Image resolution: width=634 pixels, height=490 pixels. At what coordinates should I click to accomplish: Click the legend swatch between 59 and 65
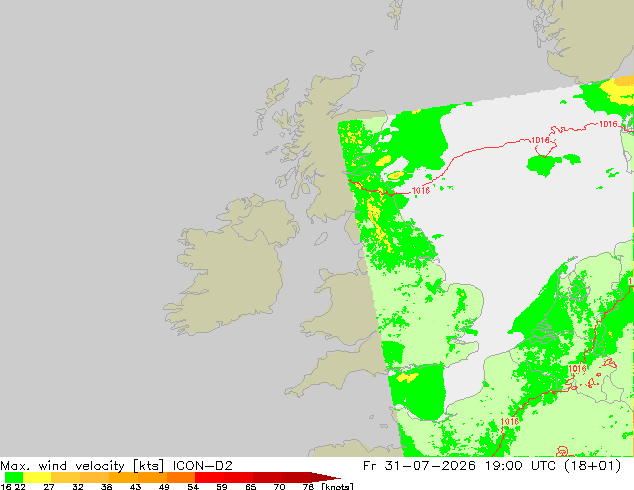[x=239, y=477]
